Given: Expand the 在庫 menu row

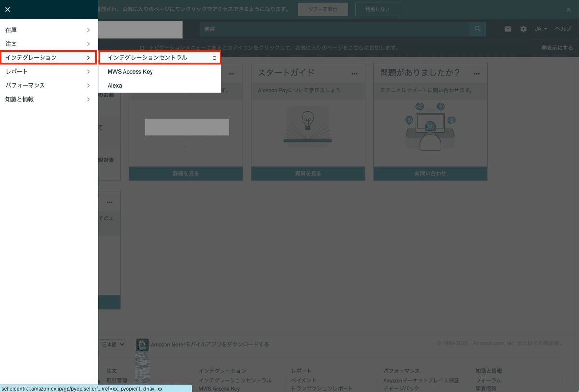Looking at the screenshot, I should pos(48,30).
